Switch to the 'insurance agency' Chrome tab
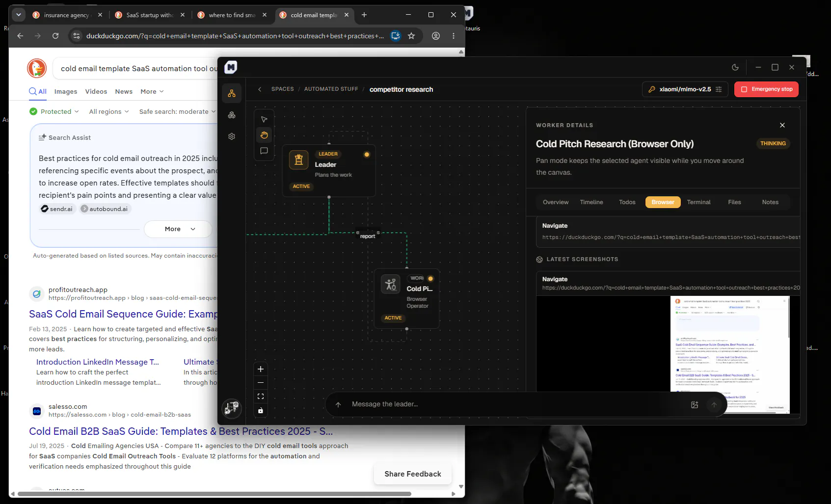This screenshot has height=504, width=831. (x=68, y=15)
